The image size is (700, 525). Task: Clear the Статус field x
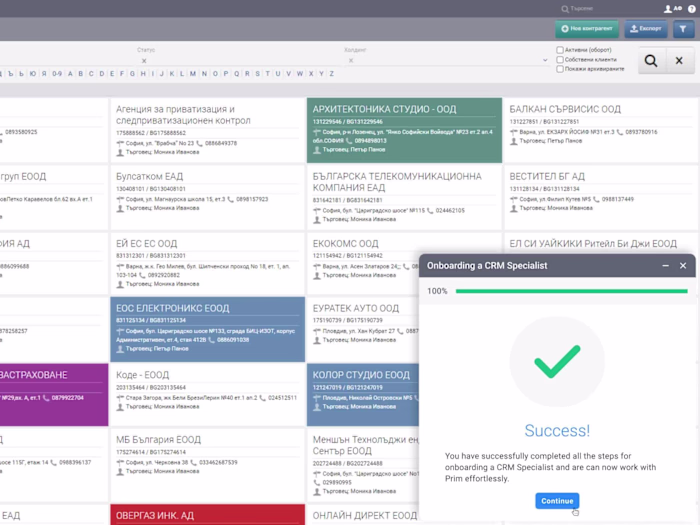144,61
